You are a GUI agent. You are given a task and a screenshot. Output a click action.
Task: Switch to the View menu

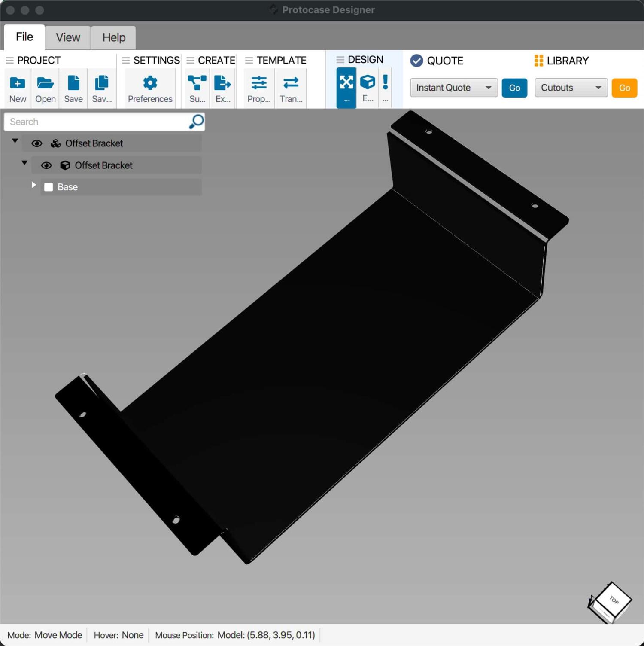[x=67, y=37]
